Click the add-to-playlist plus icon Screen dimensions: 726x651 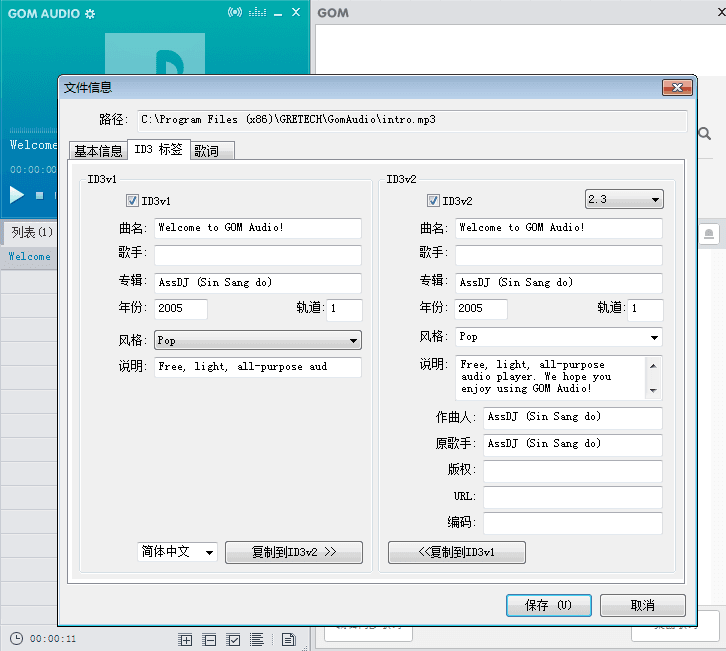click(x=185, y=640)
